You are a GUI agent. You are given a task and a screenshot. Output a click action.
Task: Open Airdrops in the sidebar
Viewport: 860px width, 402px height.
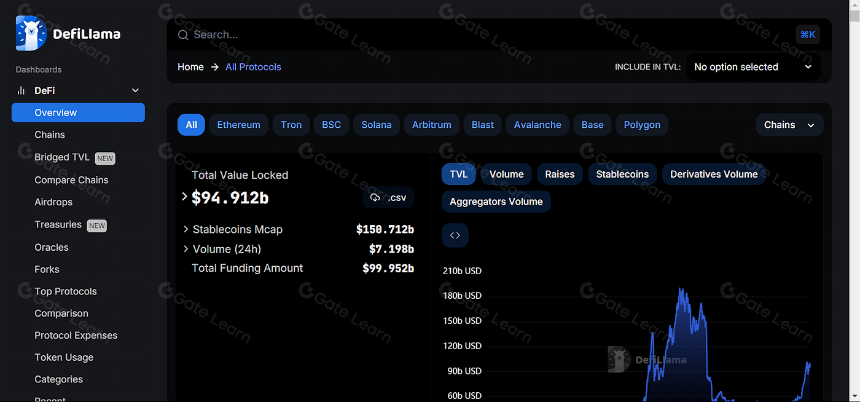53,202
